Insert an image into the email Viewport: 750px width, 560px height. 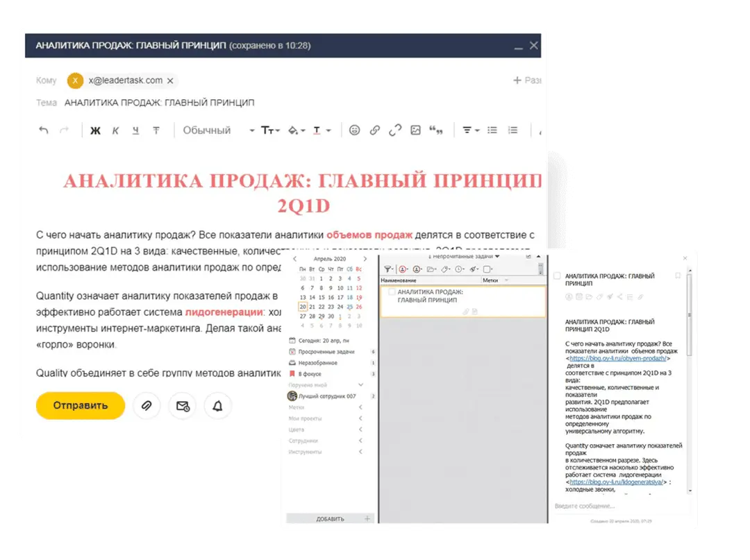pos(415,130)
